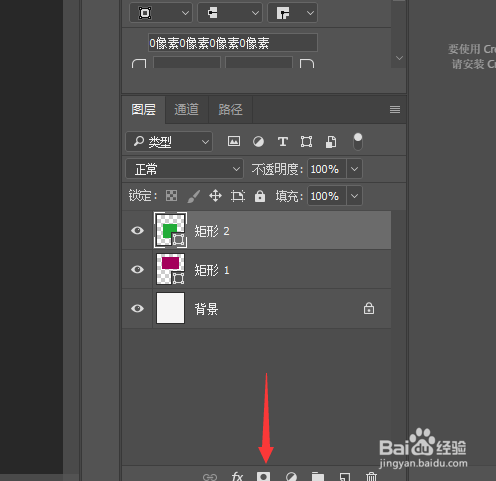Open the Layers panel menu icon
The image size is (496, 481).
pos(395,110)
